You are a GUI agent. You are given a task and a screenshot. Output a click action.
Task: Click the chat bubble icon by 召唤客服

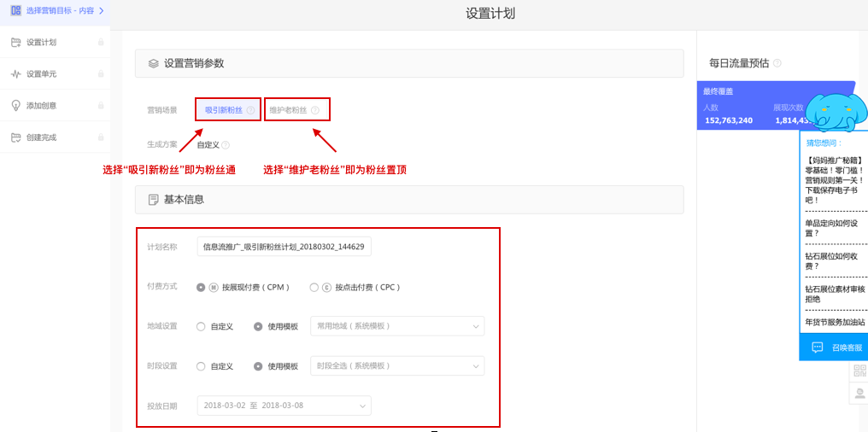(817, 347)
